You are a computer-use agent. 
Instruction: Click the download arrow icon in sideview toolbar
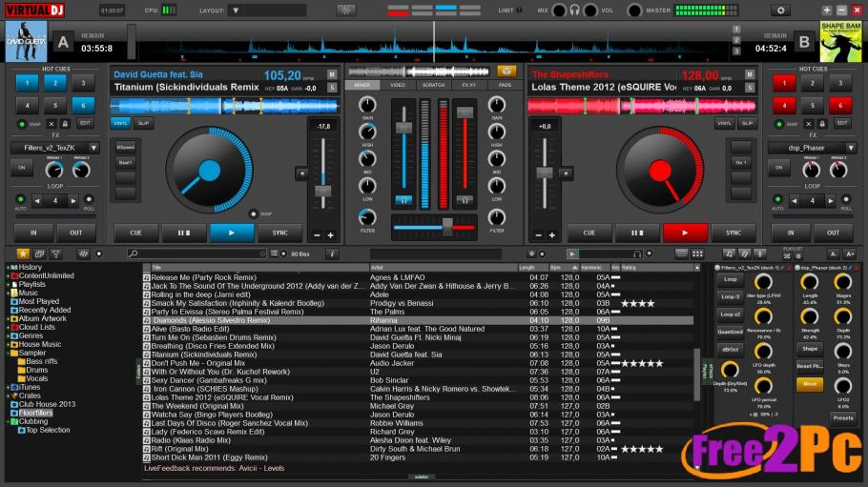coord(760,254)
